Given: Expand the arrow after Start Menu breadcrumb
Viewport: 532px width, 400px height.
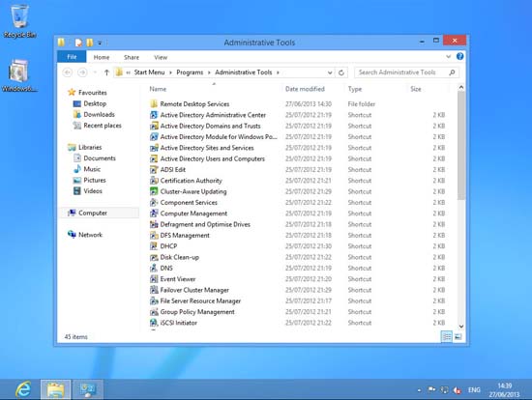Looking at the screenshot, I should (170, 72).
